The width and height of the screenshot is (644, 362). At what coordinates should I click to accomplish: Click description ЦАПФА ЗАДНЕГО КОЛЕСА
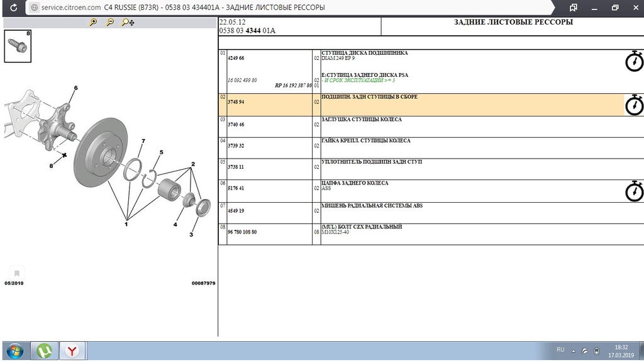pyautogui.click(x=355, y=183)
